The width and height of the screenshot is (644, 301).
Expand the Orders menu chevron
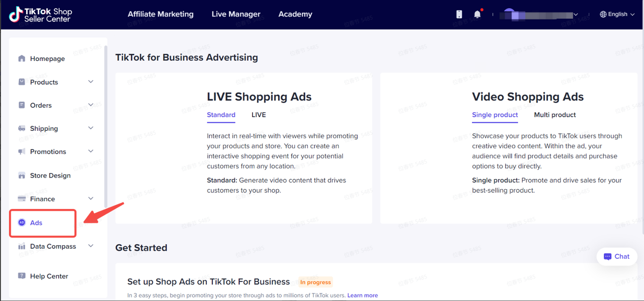tap(91, 105)
